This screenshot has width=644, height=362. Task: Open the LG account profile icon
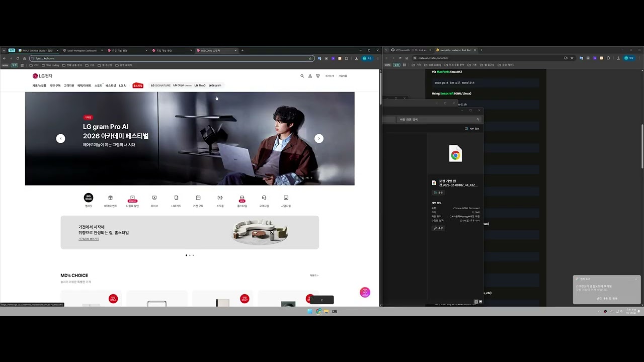(x=310, y=76)
